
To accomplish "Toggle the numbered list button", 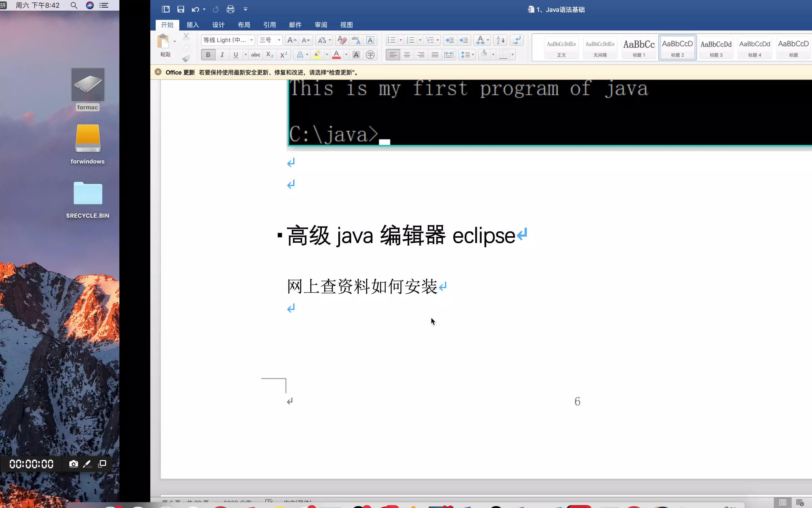I will (x=410, y=40).
